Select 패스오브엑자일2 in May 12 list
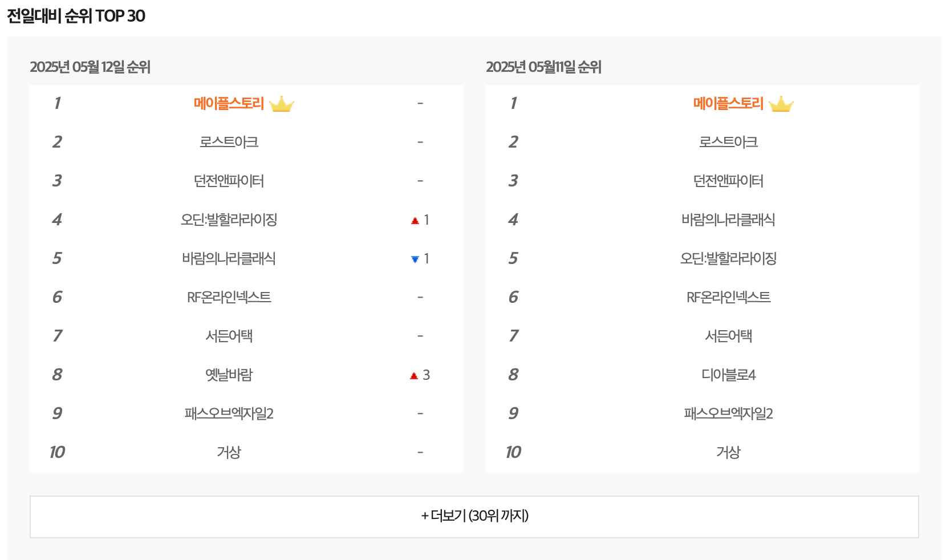950x560 pixels. (229, 413)
